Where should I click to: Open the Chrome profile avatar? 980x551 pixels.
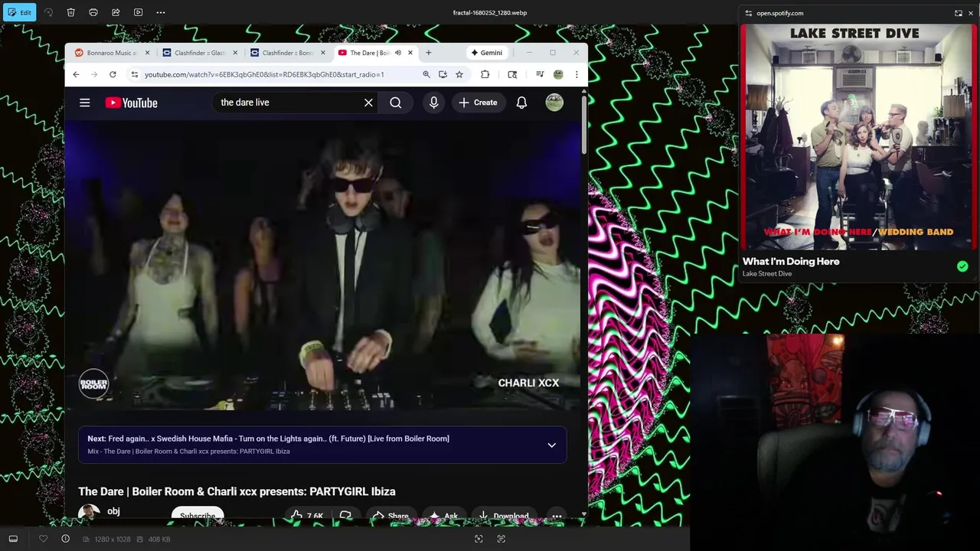[x=558, y=74]
